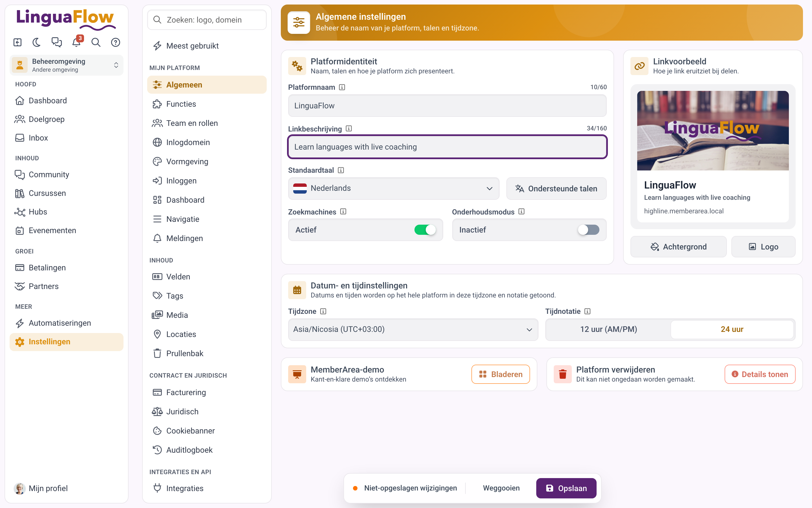Viewport: 812px width, 508px height.
Task: Click the Linkvoorbeeld chain link icon
Action: [x=639, y=66]
